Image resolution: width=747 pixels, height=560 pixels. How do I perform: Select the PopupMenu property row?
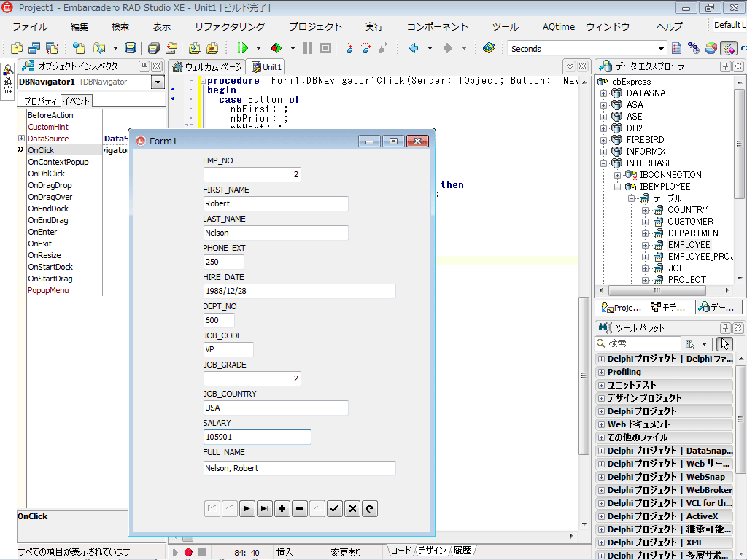(x=64, y=290)
